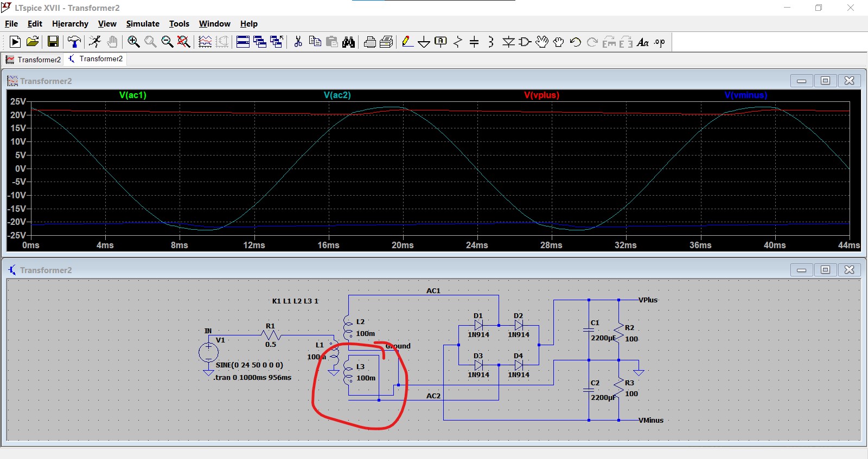Open the Component gate icon

[x=525, y=42]
